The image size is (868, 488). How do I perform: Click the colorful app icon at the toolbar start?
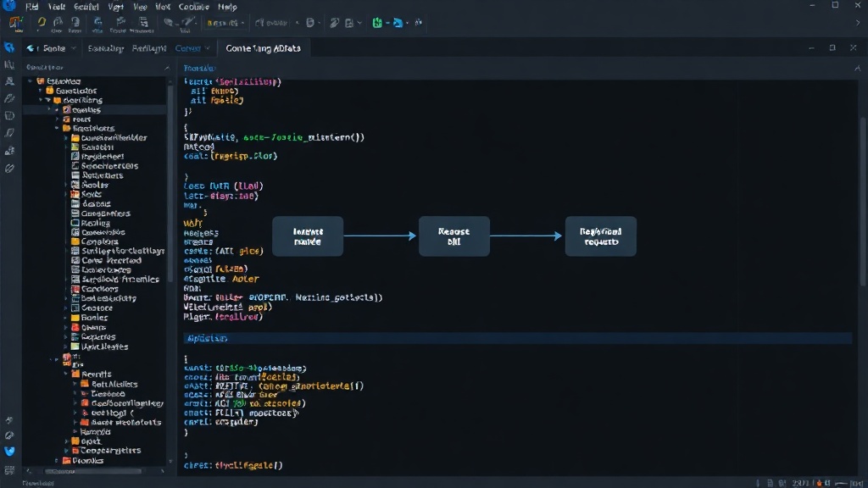point(15,23)
